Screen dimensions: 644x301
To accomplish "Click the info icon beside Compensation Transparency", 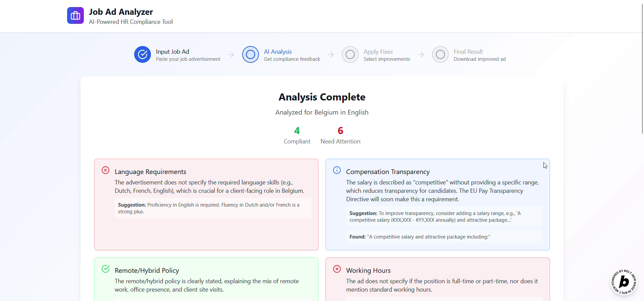I will [337, 170].
